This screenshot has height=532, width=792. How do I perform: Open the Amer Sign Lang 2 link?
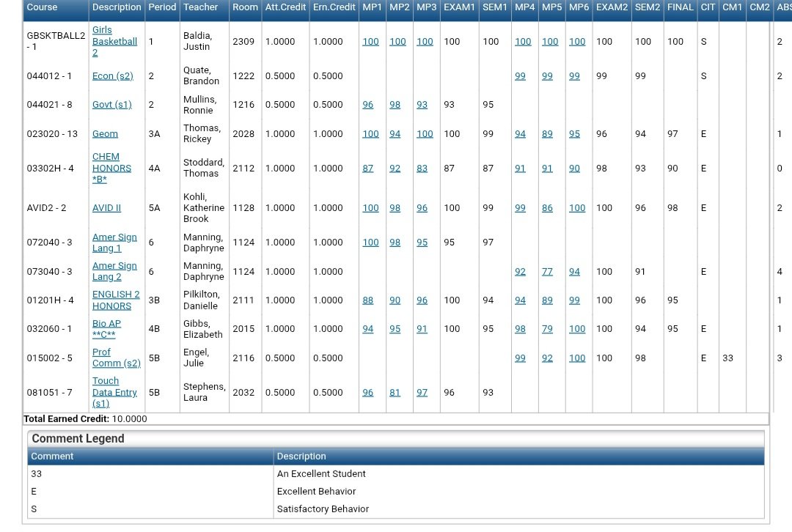pos(114,272)
